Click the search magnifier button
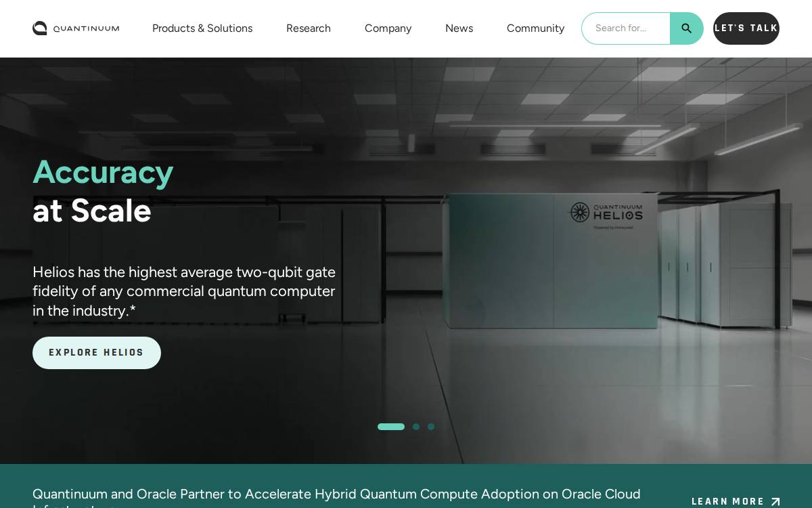The image size is (812, 508). tap(686, 28)
